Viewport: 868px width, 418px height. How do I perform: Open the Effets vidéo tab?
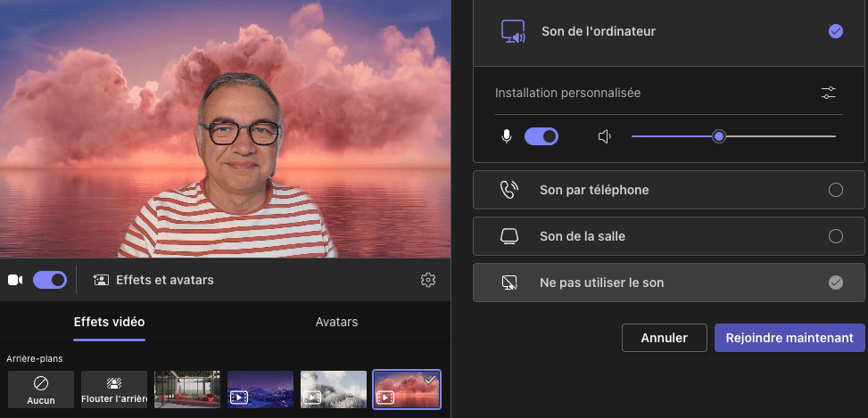[109, 322]
